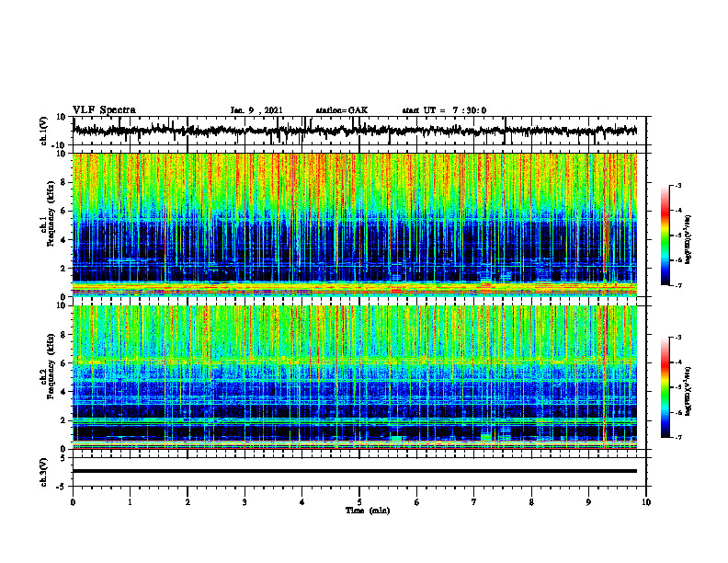The height and width of the screenshot is (563, 728).
Task: Click time-axis tick label "10" at right end
Action: pos(646,502)
